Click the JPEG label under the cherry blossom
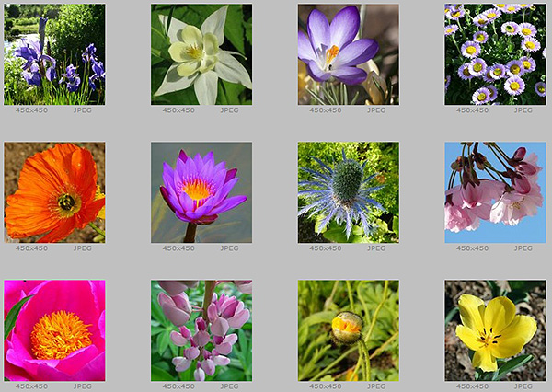 (x=523, y=248)
